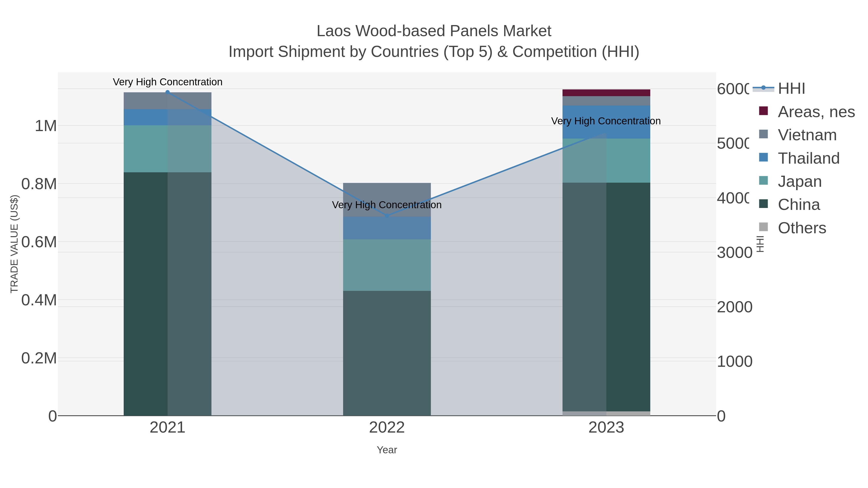Click the 0.2M tick on left axis

pos(39,358)
